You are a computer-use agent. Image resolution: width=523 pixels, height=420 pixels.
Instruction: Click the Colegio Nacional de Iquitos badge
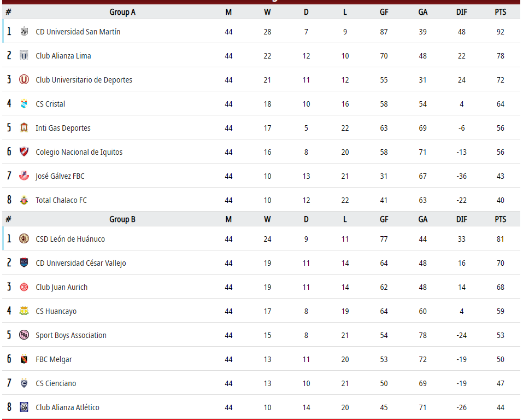click(24, 152)
